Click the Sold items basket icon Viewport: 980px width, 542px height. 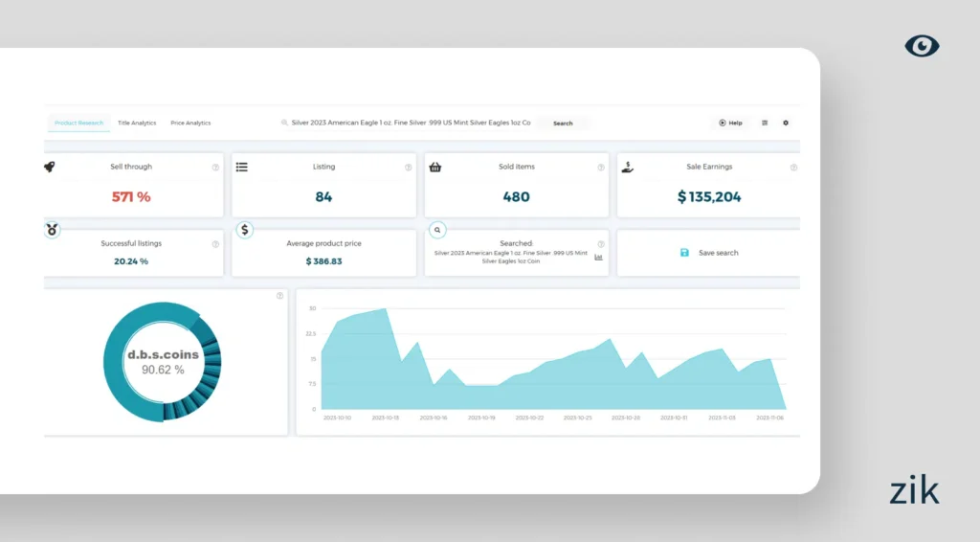point(435,167)
